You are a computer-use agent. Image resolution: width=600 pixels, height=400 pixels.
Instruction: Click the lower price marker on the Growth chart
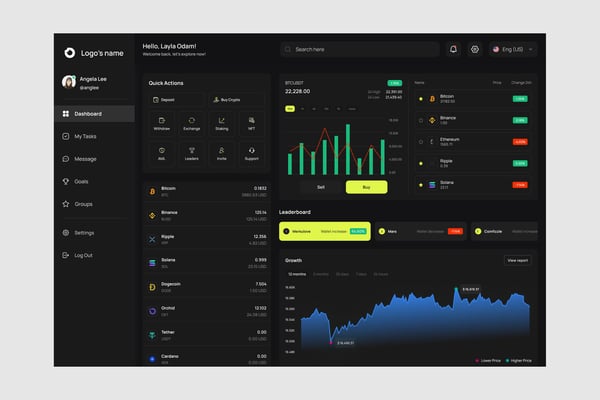pos(331,343)
